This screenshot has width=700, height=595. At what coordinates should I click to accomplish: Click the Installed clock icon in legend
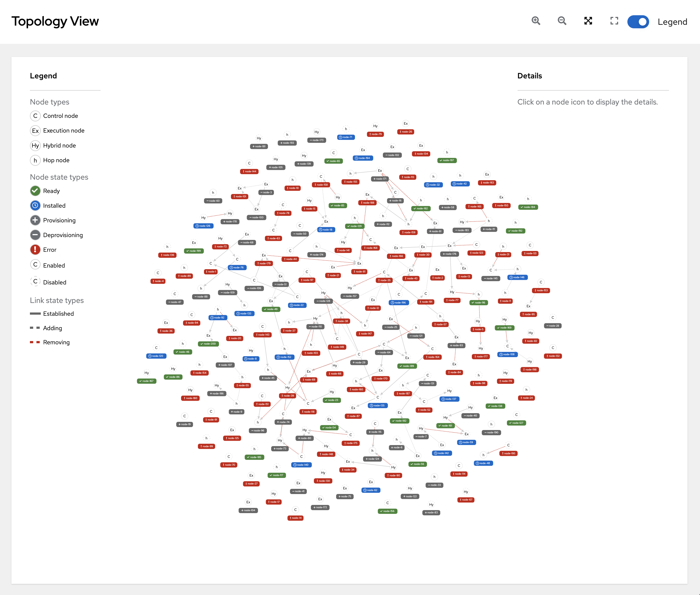tap(35, 206)
